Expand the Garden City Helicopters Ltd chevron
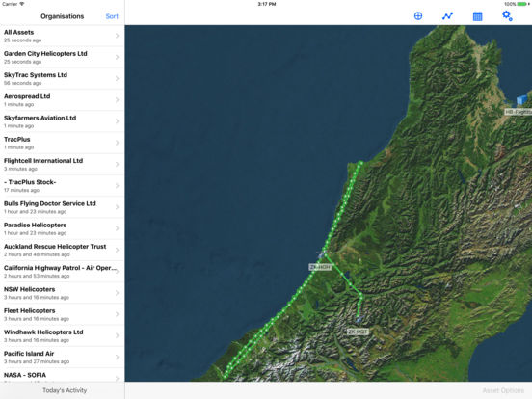 coord(117,57)
